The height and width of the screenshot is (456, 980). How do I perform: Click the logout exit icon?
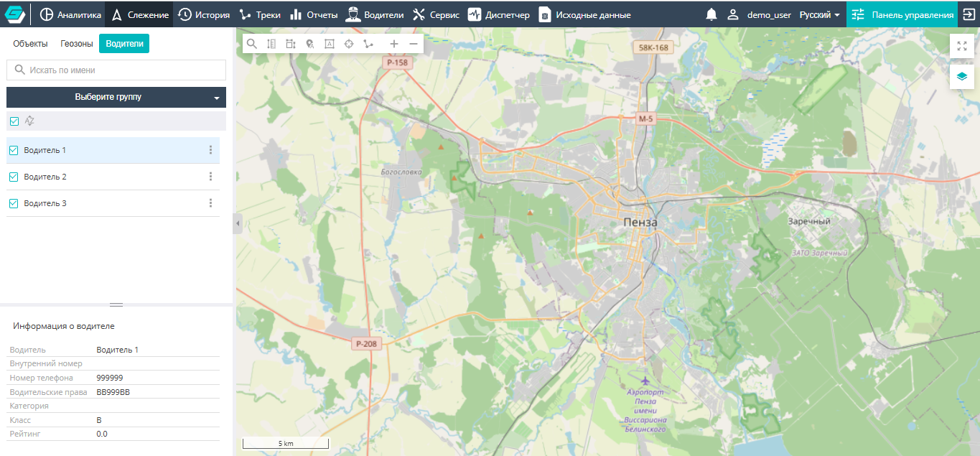coord(969,14)
